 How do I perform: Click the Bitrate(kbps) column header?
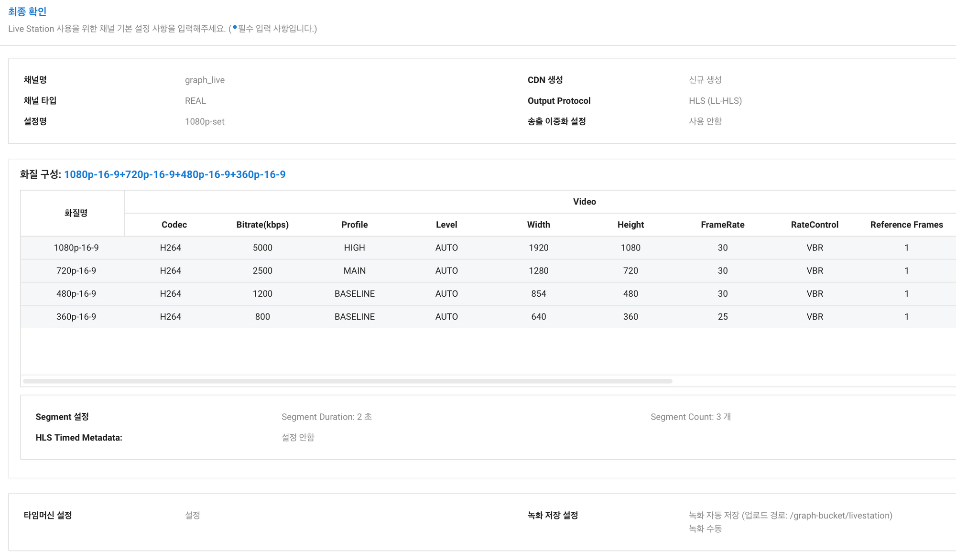coord(262,225)
